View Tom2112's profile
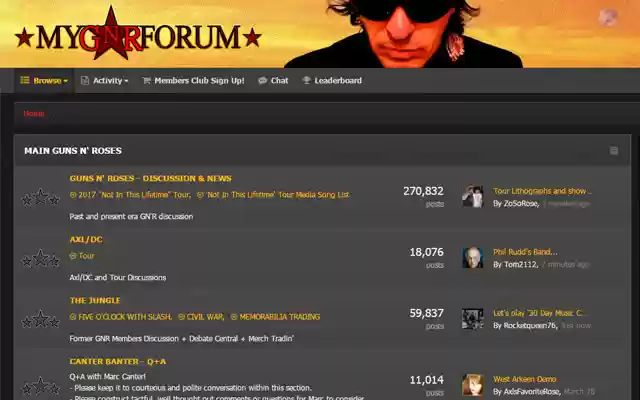The image size is (640, 400). pos(520,264)
